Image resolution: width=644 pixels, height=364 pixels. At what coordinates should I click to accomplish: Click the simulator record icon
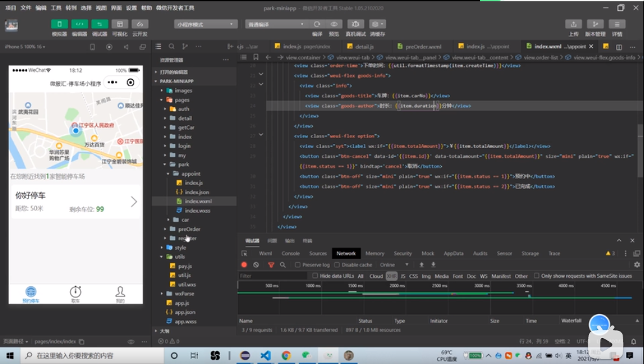click(x=109, y=47)
